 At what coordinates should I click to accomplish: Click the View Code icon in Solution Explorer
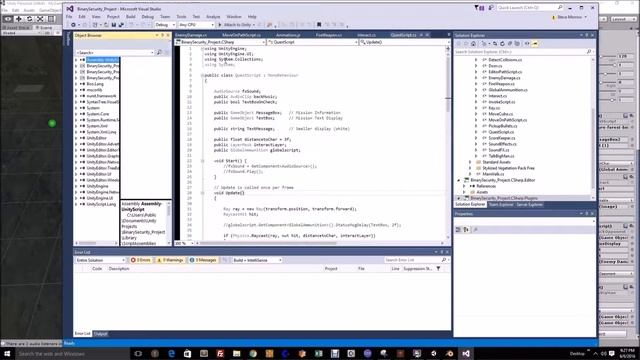click(527, 44)
